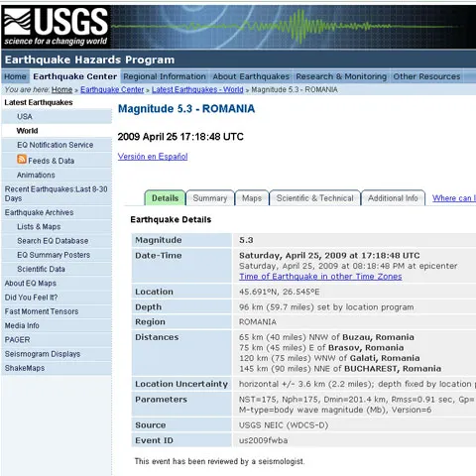Viewport: 476px width, 476px height.
Task: Click the RSS feed icon
Action: [22, 160]
